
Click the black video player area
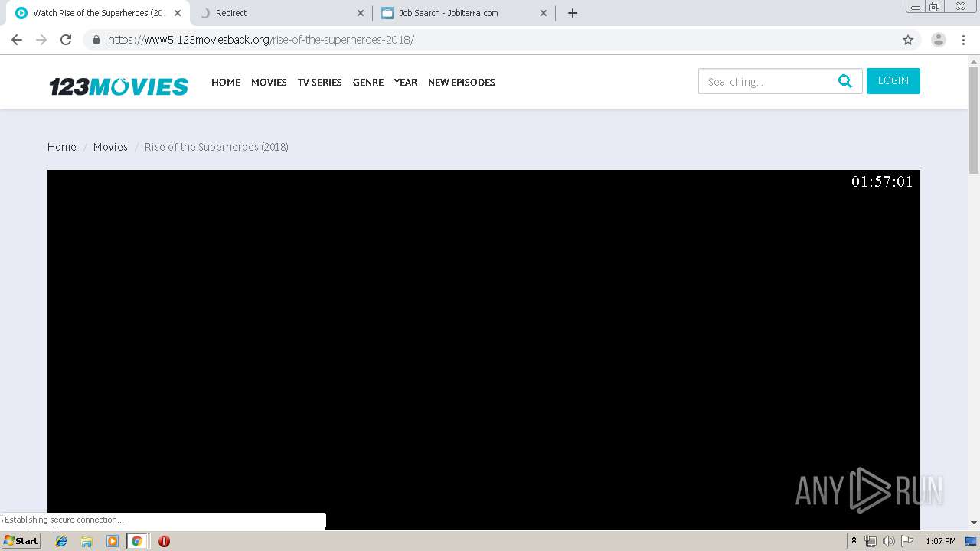pos(484,349)
